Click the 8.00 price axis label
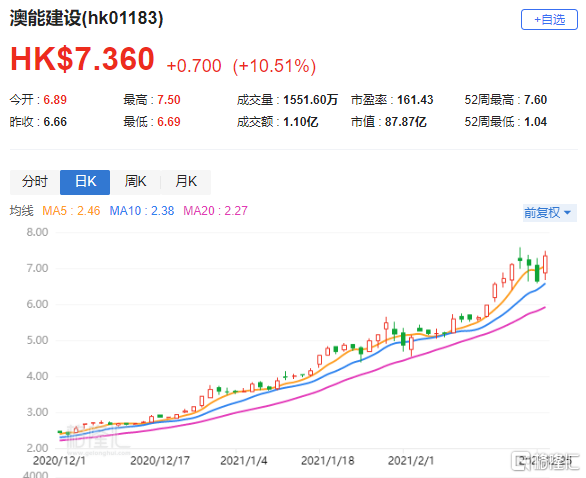The width and height of the screenshot is (586, 478). pyautogui.click(x=37, y=232)
